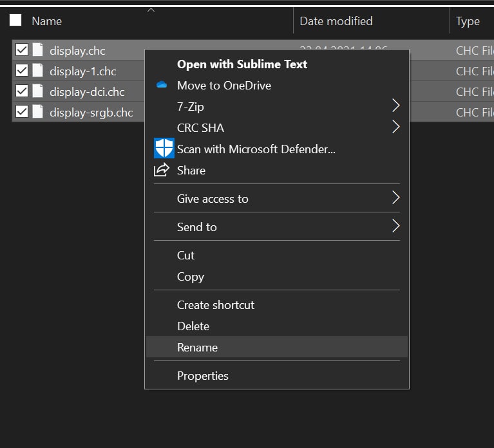Select Create shortcut

click(x=277, y=304)
